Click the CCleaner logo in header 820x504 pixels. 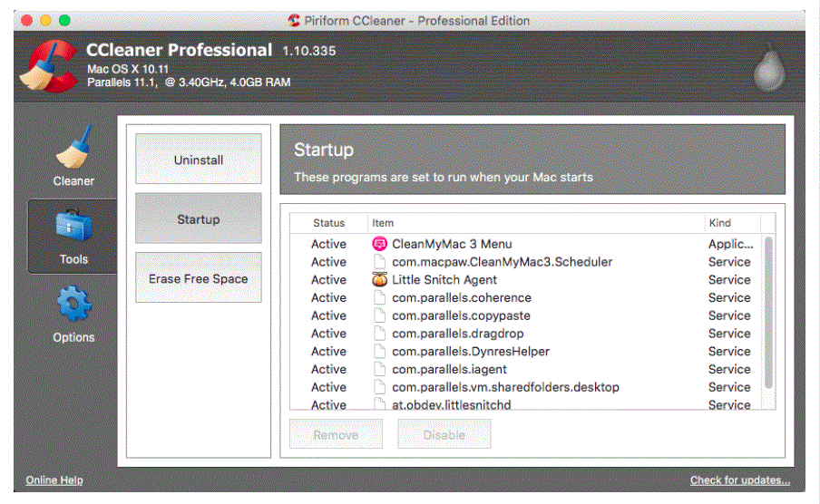tap(49, 66)
